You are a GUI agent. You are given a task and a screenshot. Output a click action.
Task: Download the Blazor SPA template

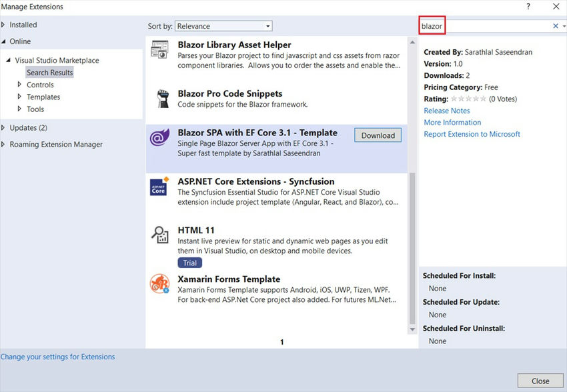coord(378,135)
